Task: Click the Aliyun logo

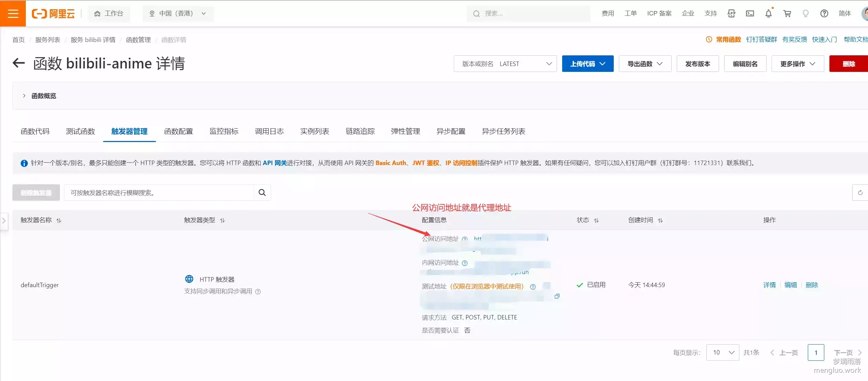Action: tap(53, 13)
